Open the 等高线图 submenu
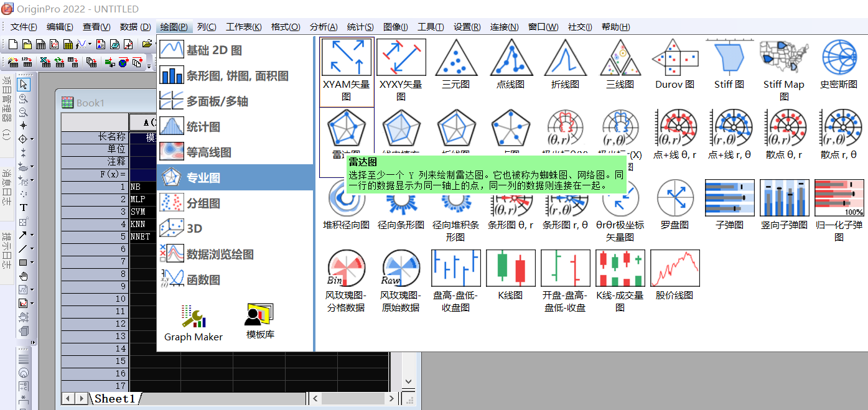 pos(235,152)
